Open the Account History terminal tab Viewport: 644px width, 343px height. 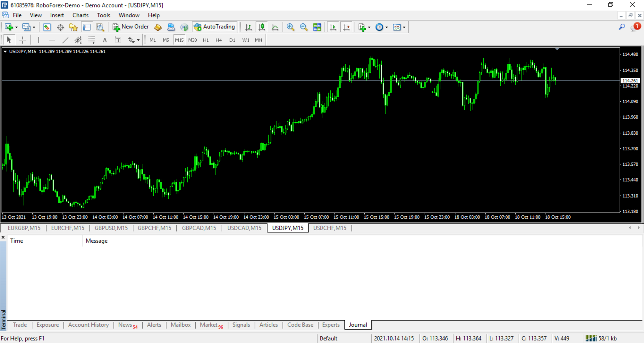(88, 325)
